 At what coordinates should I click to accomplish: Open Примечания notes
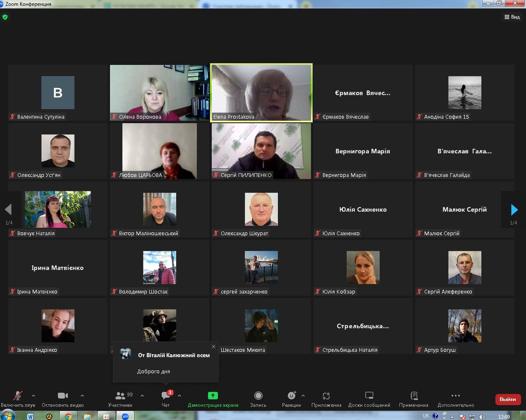pos(414,398)
